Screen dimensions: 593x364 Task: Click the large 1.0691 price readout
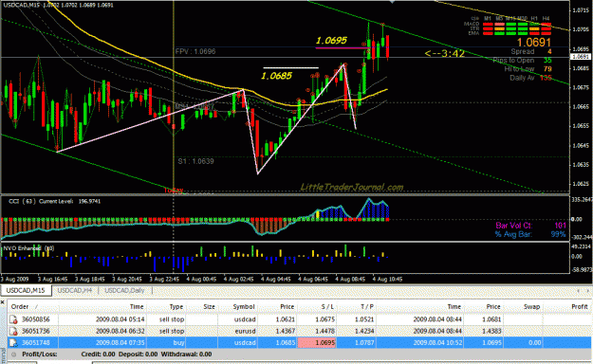pyautogui.click(x=534, y=42)
